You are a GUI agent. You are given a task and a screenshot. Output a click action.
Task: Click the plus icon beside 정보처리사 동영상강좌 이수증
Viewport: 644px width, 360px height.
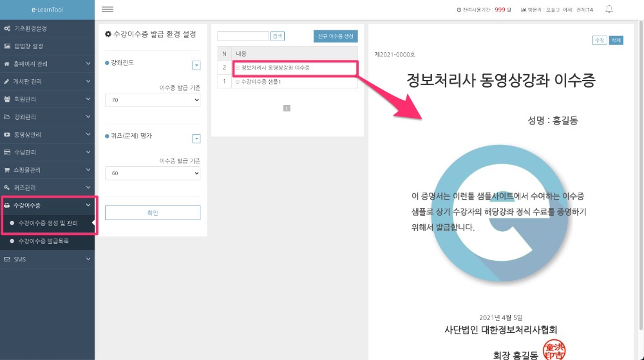click(x=238, y=68)
